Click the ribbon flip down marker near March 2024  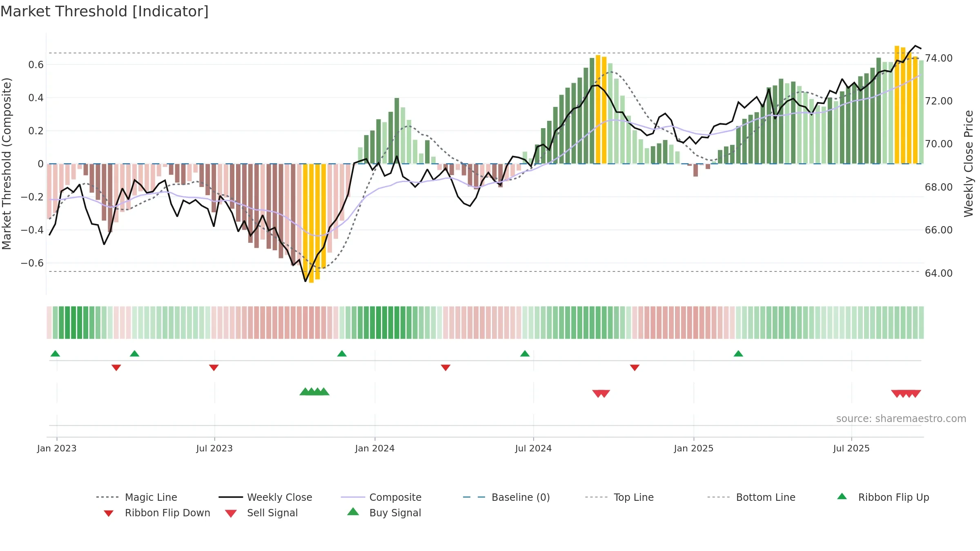point(445,368)
